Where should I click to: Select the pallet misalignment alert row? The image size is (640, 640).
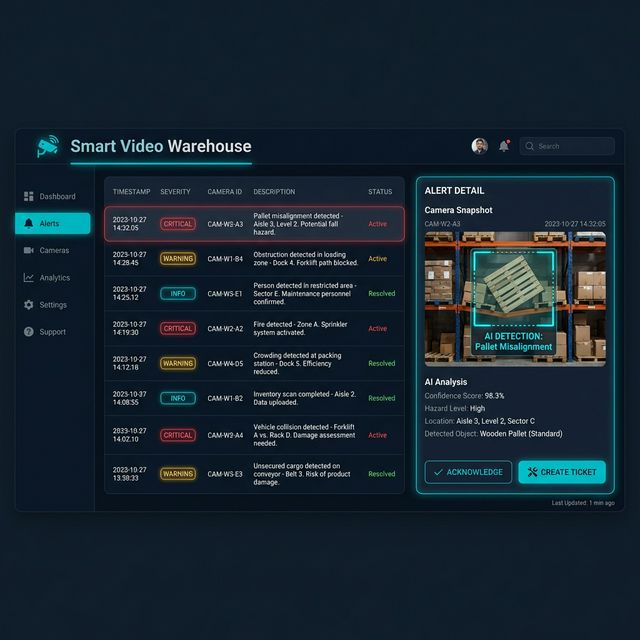[254, 224]
